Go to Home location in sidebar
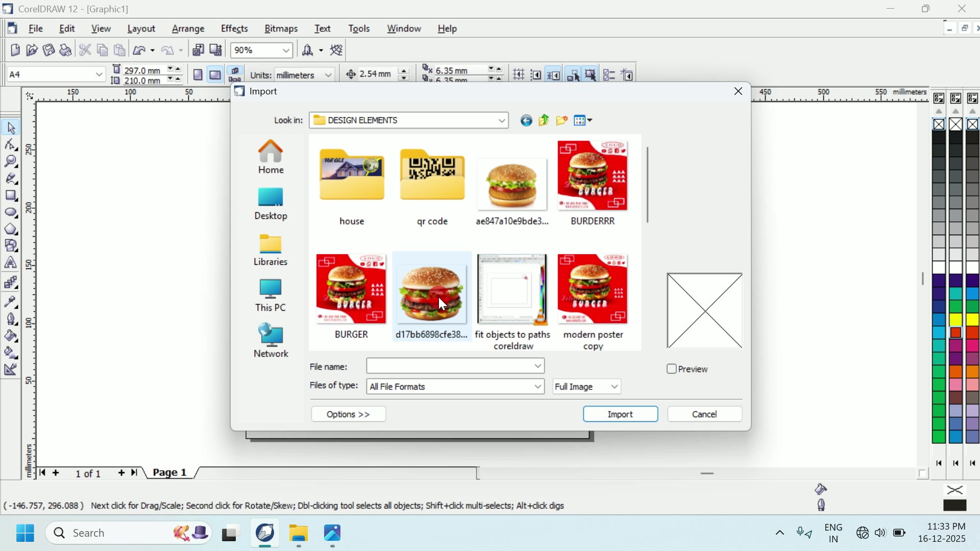This screenshot has height=551, width=980. (x=271, y=157)
